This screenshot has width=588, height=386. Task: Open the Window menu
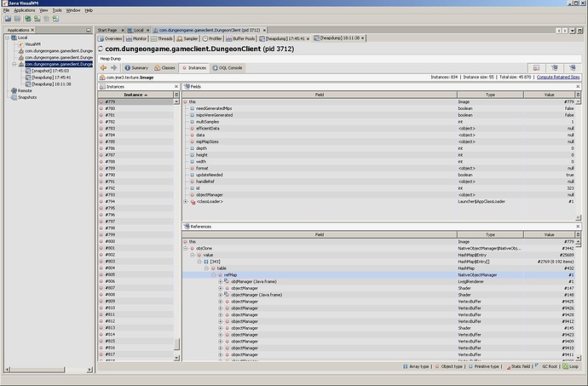point(73,10)
